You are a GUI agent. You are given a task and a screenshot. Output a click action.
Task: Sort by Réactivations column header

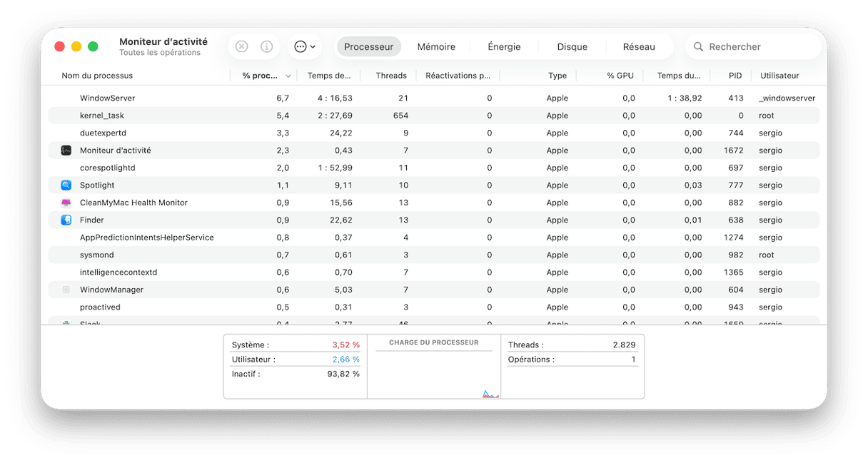[458, 76]
